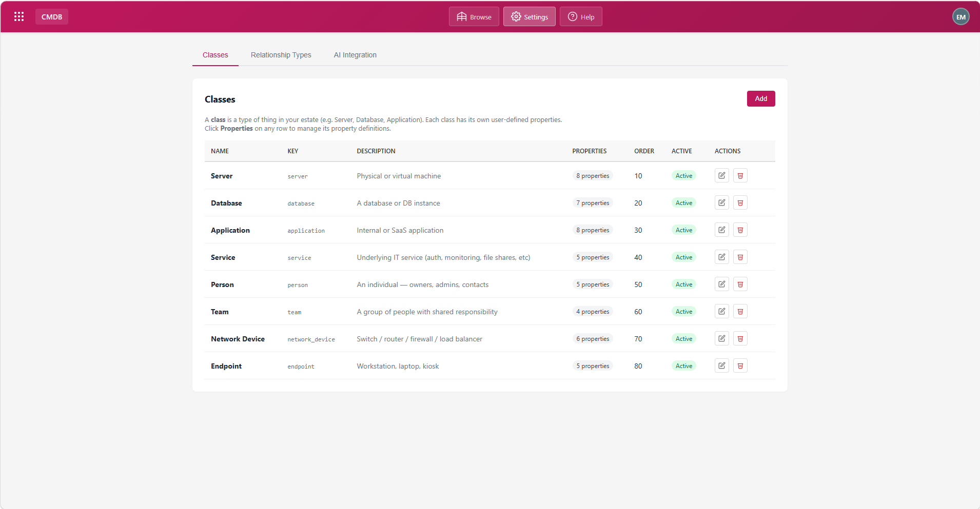Click the Add class button
Screen dimensions: 980x509
pos(761,98)
